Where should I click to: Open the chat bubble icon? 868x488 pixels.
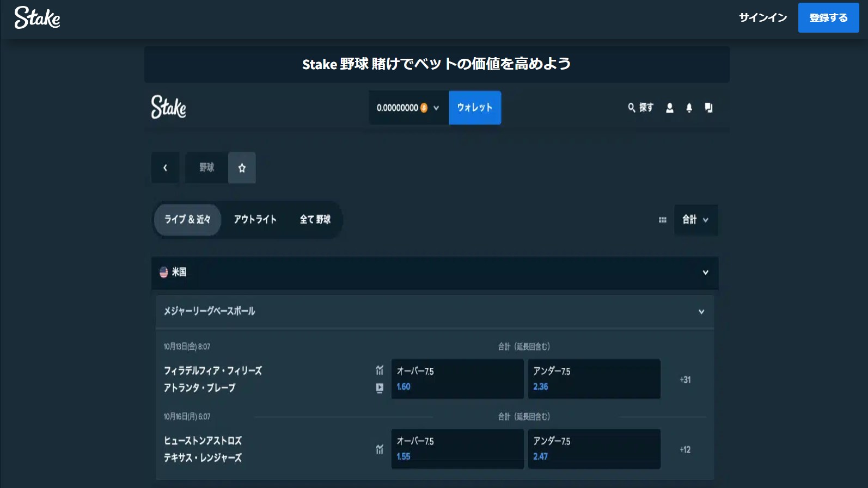tap(708, 108)
